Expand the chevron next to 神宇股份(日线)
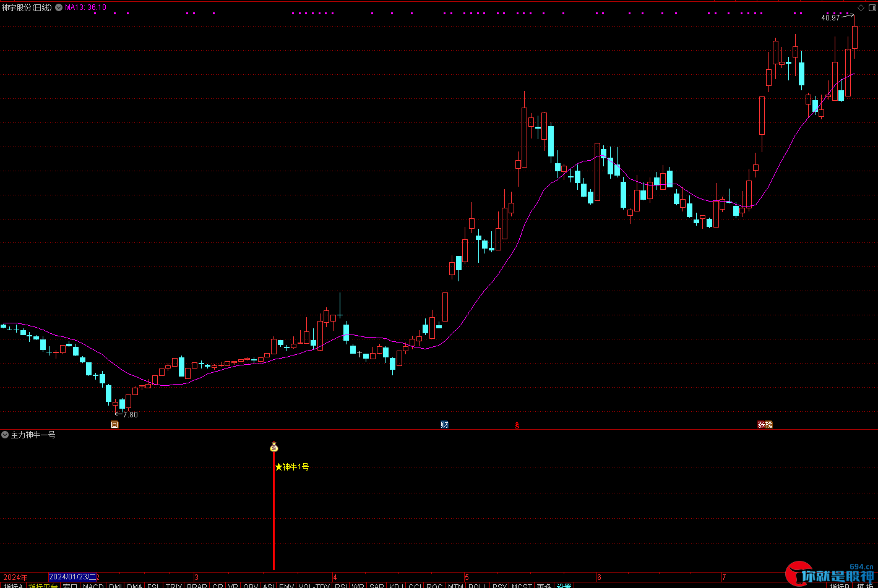 58,7
